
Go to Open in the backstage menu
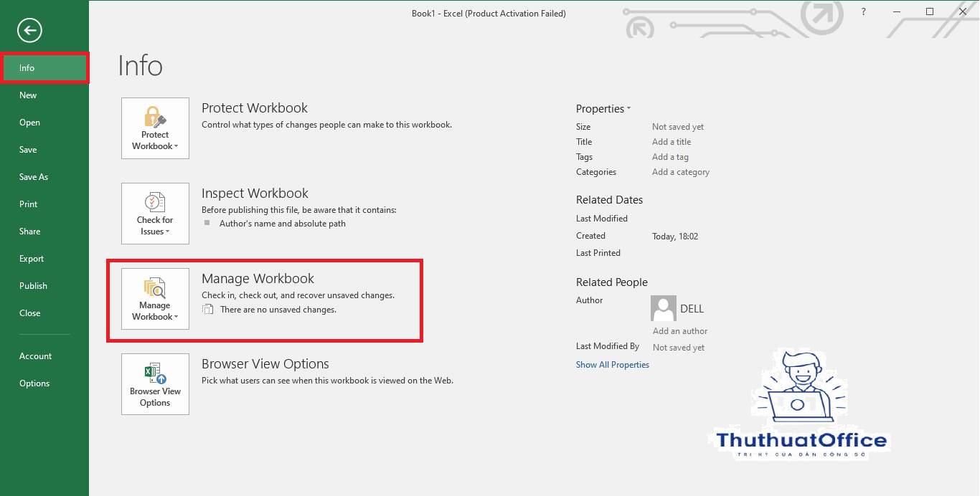pyautogui.click(x=44, y=123)
